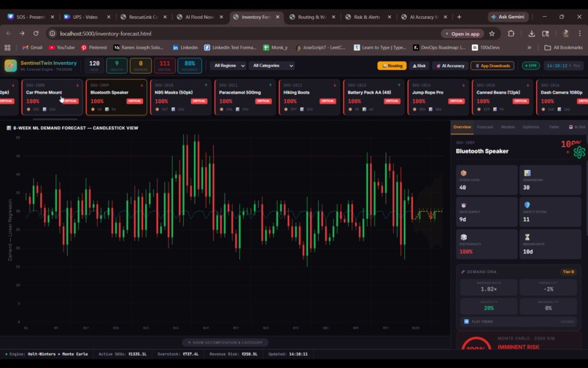This screenshot has width=588, height=368.
Task: Open the Chrome three-dot menu
Action: (x=580, y=34)
